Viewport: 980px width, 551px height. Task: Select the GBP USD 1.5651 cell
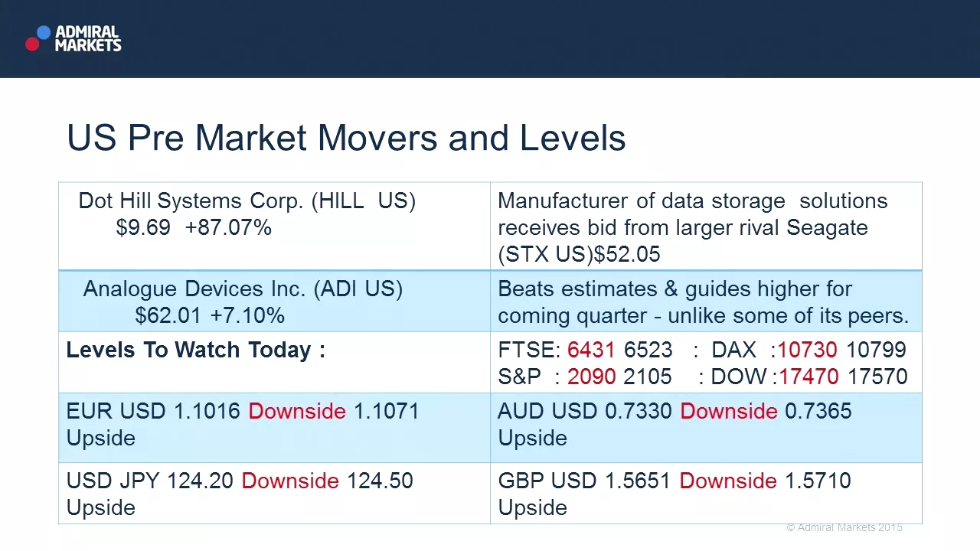point(706,494)
